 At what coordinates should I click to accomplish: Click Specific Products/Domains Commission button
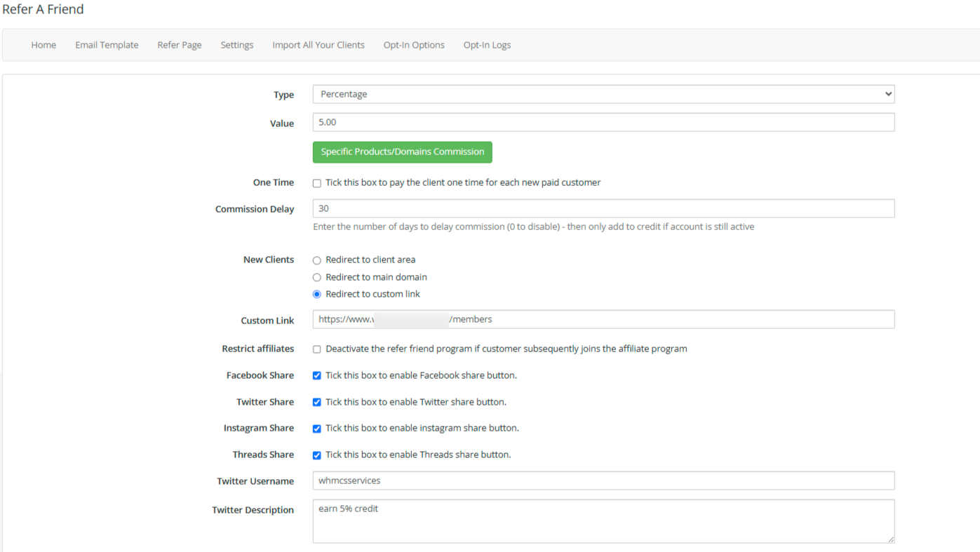403,152
